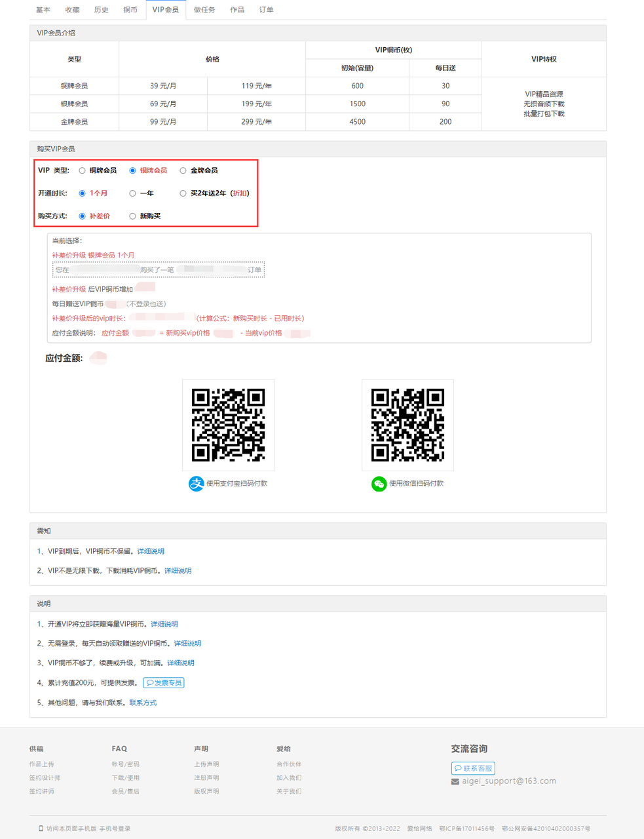
Task: Open 访问本页面手机版 link
Action: point(71,829)
